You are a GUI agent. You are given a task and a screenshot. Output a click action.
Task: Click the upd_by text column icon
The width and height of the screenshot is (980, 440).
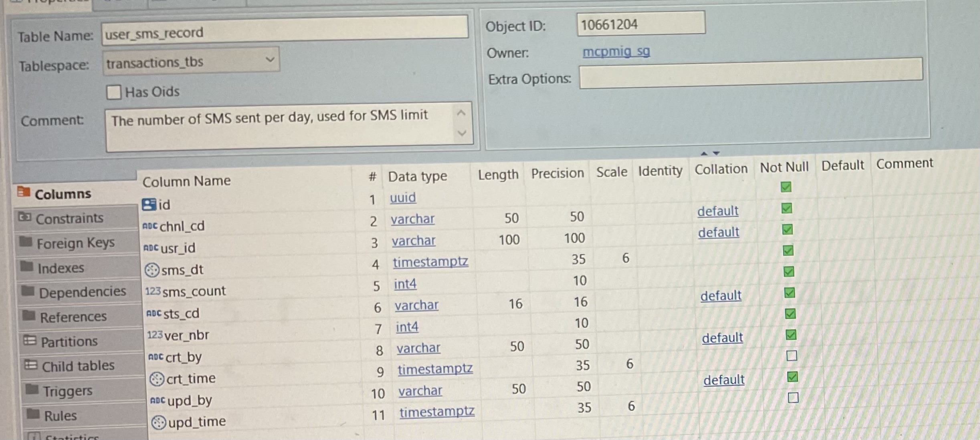click(158, 400)
